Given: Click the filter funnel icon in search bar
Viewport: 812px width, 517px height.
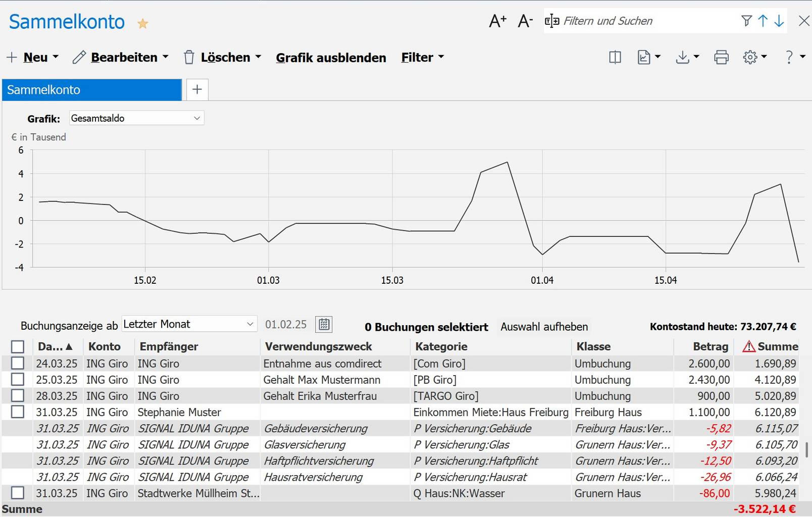Looking at the screenshot, I should [746, 21].
